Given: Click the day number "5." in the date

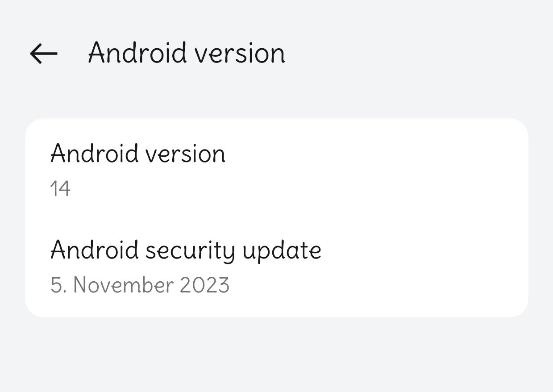Looking at the screenshot, I should coord(58,285).
